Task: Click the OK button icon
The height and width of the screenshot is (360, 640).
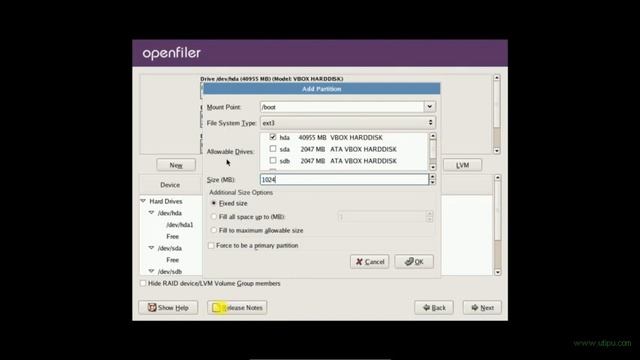Action: [x=409, y=261]
